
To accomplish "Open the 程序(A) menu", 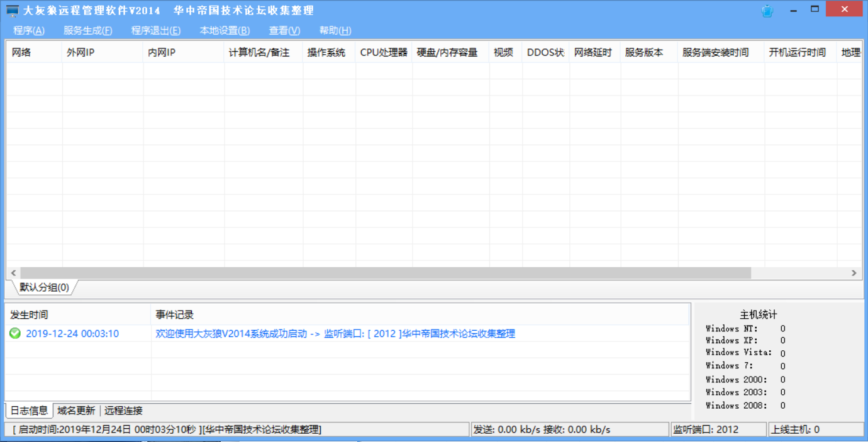I will pos(29,30).
